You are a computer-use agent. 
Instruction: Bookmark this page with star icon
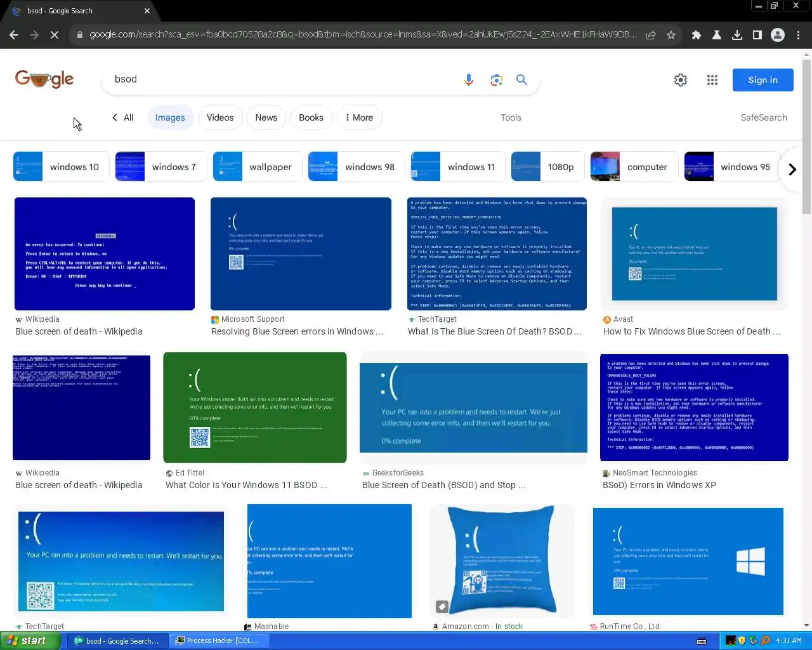tap(671, 35)
